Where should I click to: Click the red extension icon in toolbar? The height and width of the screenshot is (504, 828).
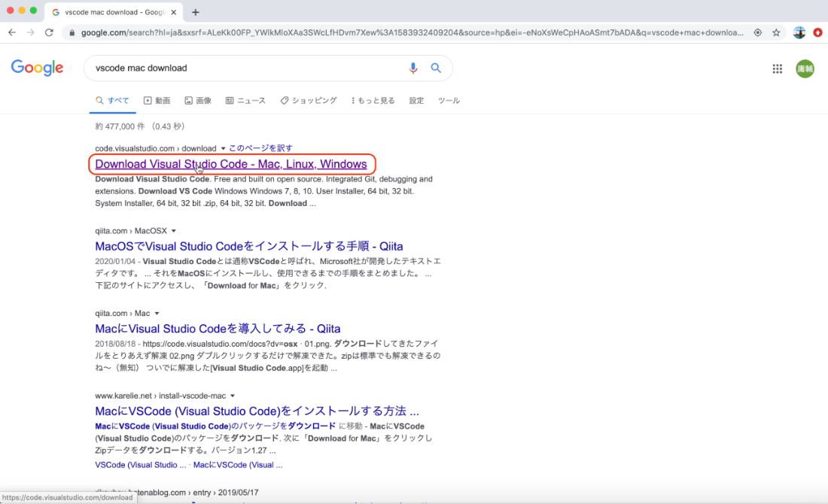tap(818, 32)
